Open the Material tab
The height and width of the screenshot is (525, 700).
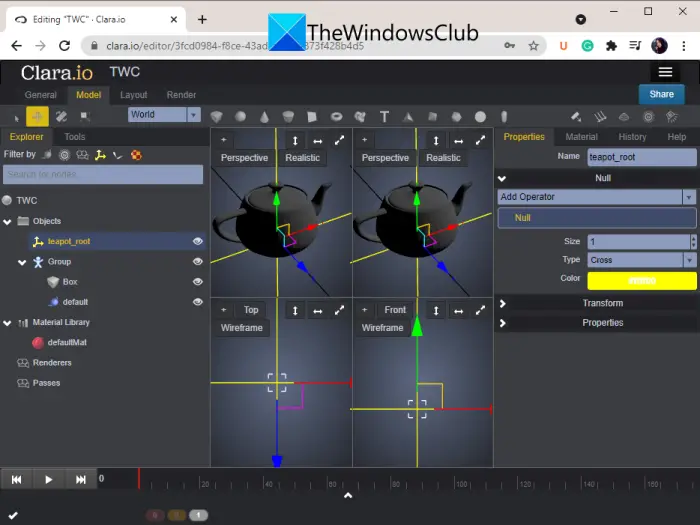coord(581,137)
